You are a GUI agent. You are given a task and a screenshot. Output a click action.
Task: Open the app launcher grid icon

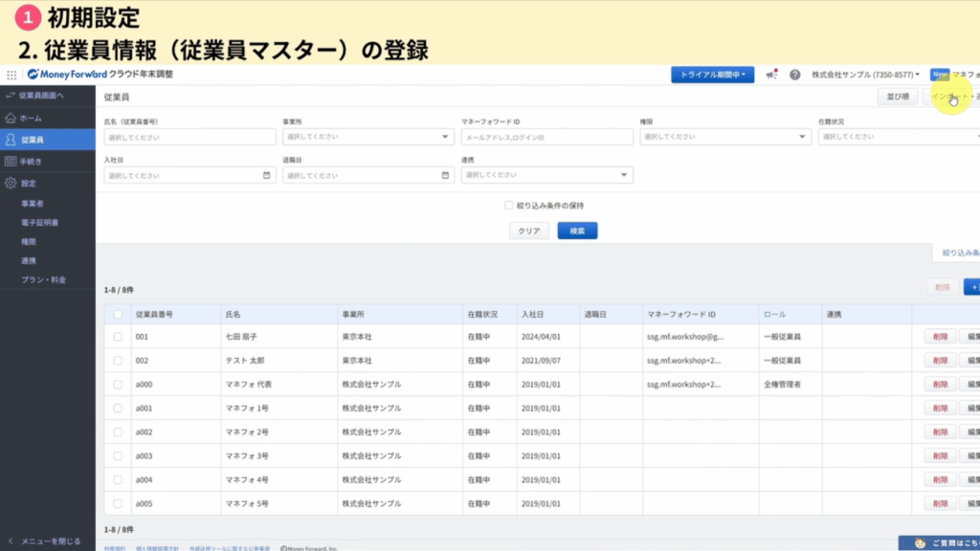click(11, 75)
